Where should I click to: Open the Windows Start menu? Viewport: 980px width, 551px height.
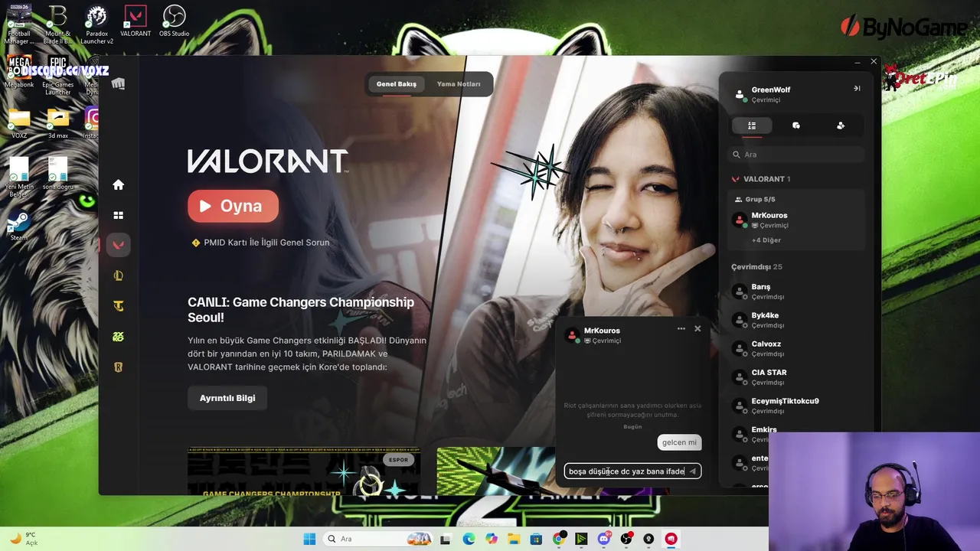pyautogui.click(x=309, y=539)
